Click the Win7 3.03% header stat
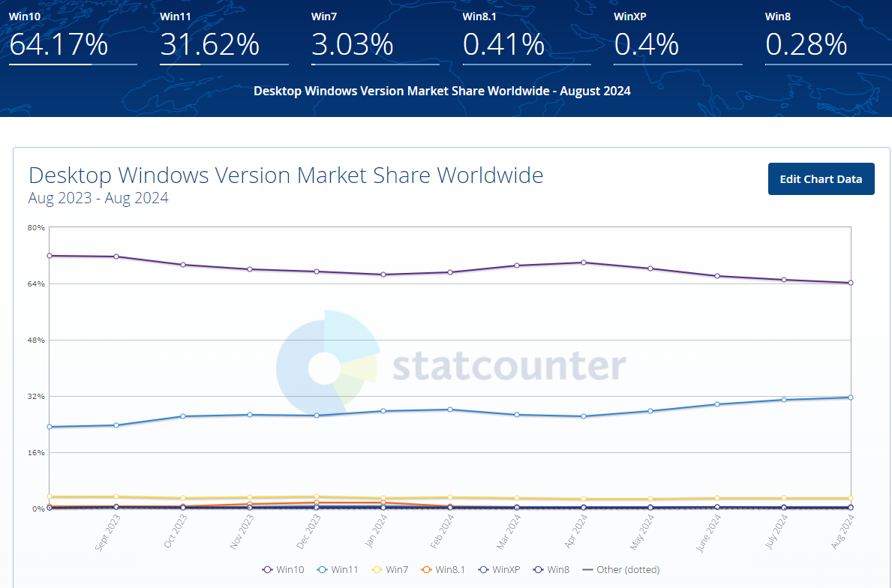This screenshot has width=892, height=588. [x=352, y=45]
